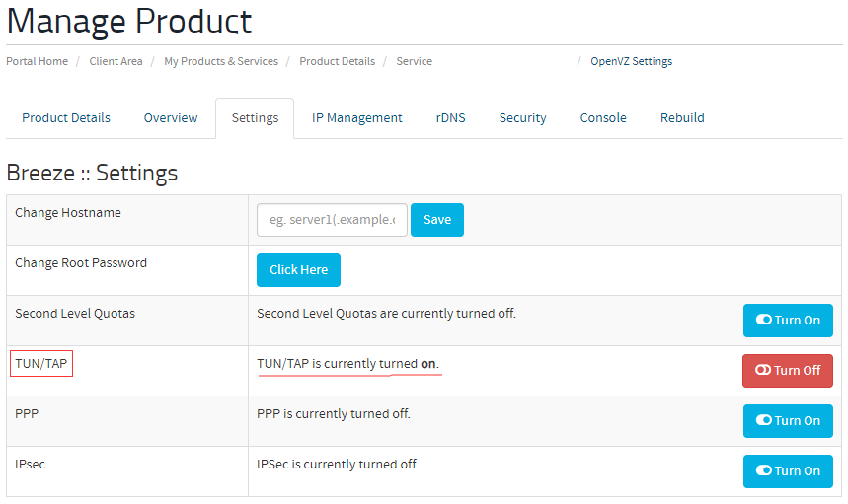Click Here to change root password
The width and height of the screenshot is (848, 504).
point(298,270)
